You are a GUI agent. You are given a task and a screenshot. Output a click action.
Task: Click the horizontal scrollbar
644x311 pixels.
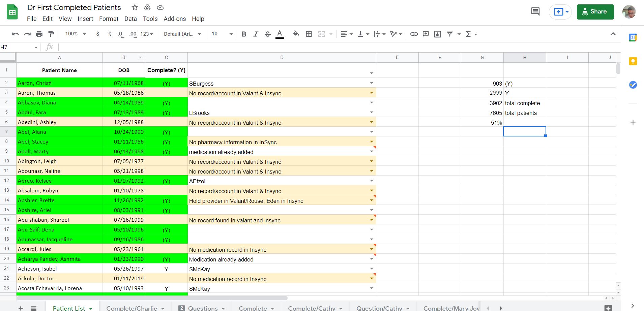tap(152, 298)
